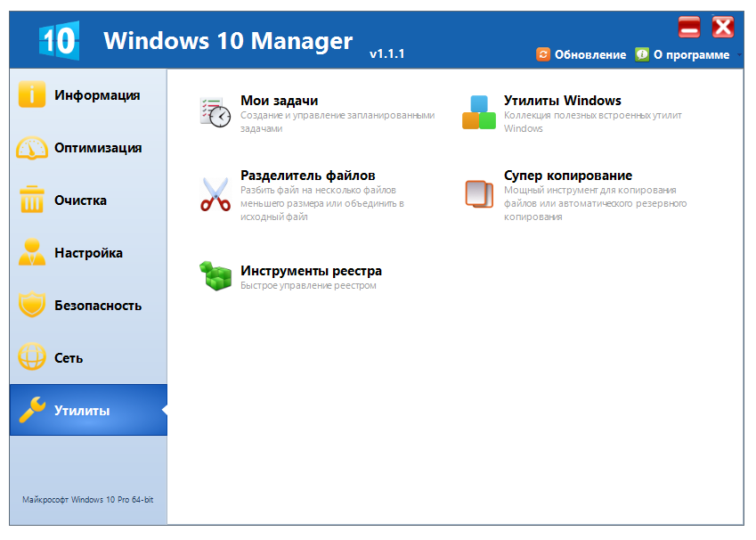This screenshot has height=540, width=756.
Task: Click the О программе text button
Action: (x=691, y=54)
